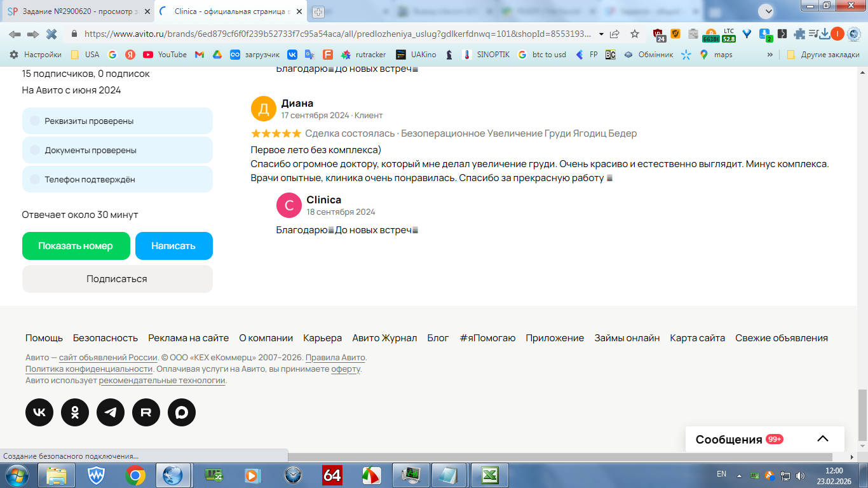Open Avito VK social page icon
Screen dimensions: 868x488
pos(39,412)
